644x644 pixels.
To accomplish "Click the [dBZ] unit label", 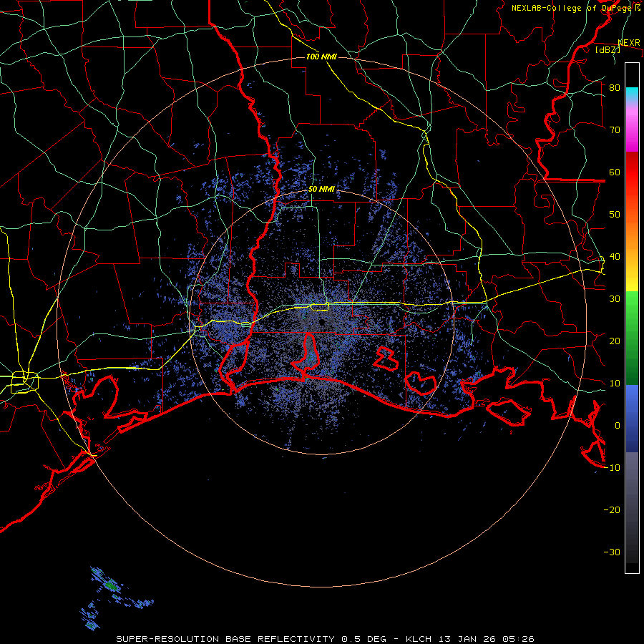I will (608, 49).
